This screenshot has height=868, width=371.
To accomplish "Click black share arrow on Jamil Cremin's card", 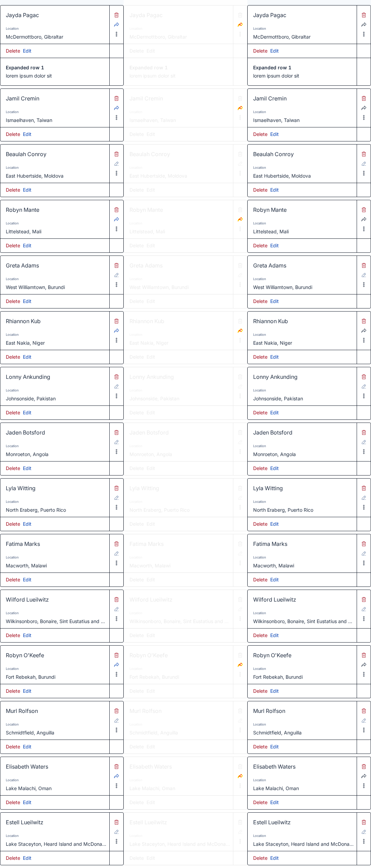I will [364, 108].
